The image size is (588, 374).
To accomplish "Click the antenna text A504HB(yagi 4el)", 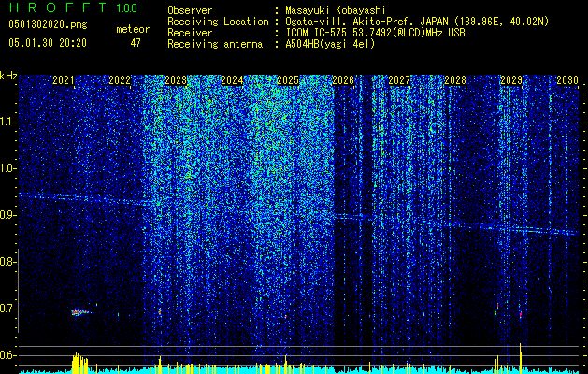I will tap(330, 44).
